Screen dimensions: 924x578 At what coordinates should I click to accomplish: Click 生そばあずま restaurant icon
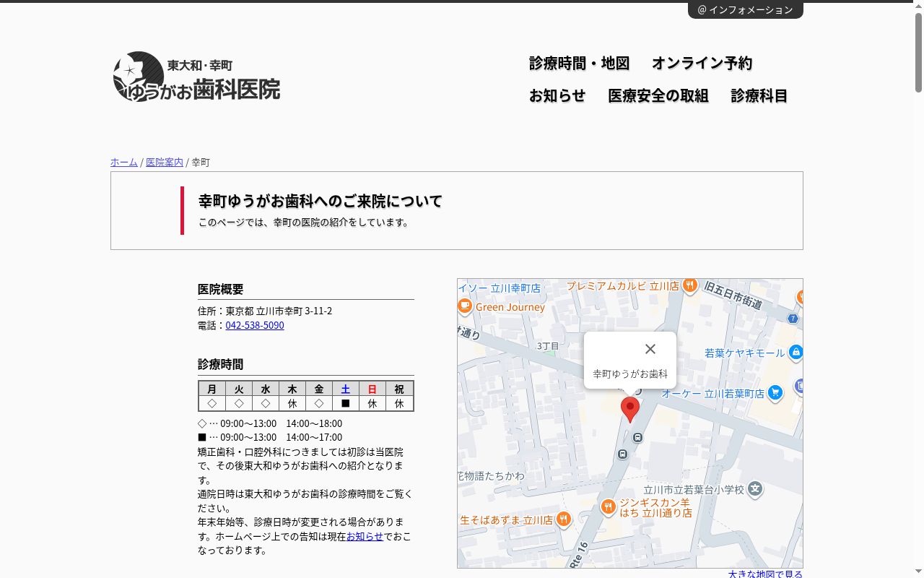[x=564, y=519]
